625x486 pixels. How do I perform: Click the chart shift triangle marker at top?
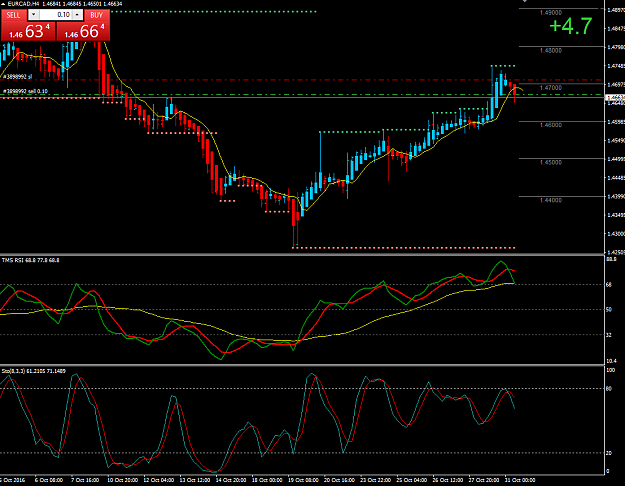(525, 1)
